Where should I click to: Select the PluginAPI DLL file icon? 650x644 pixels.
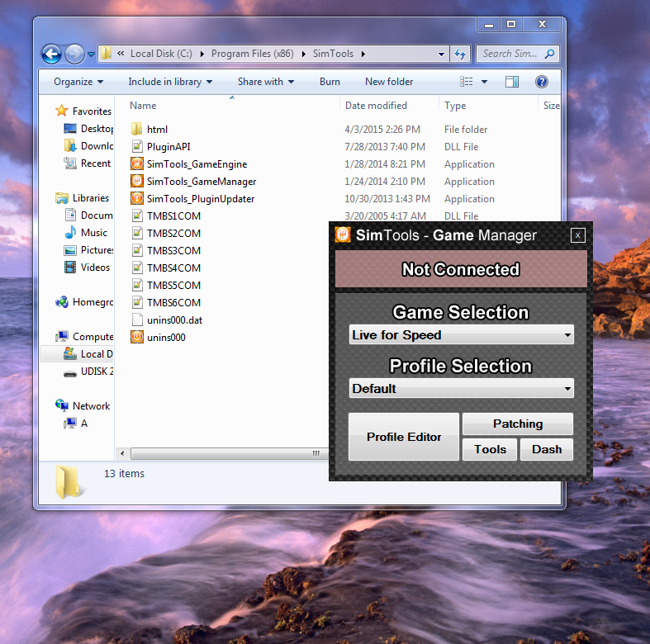pyautogui.click(x=137, y=147)
